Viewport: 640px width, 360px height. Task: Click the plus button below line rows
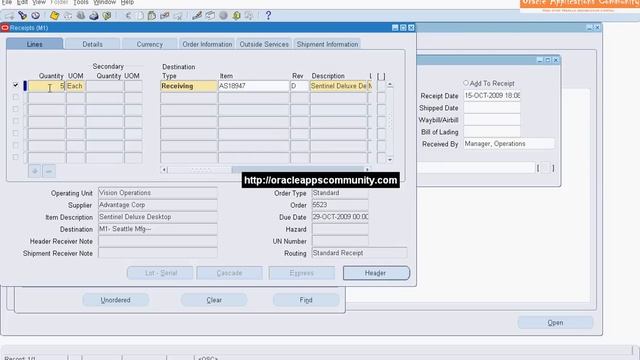pyautogui.click(x=35, y=171)
